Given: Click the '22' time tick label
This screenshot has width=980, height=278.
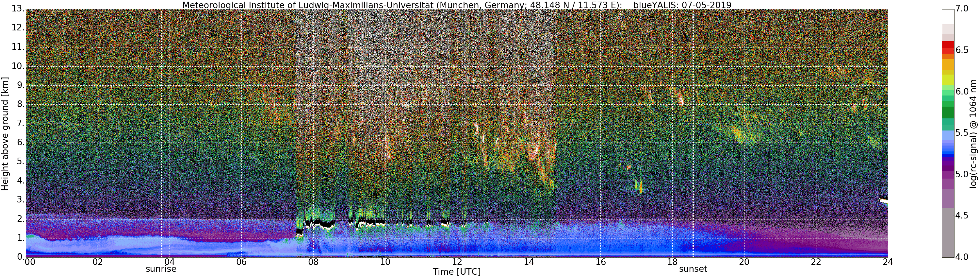Looking at the screenshot, I should tap(816, 262).
